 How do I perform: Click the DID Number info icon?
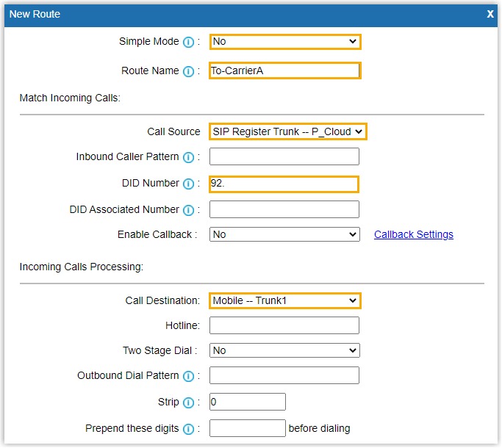[188, 184]
